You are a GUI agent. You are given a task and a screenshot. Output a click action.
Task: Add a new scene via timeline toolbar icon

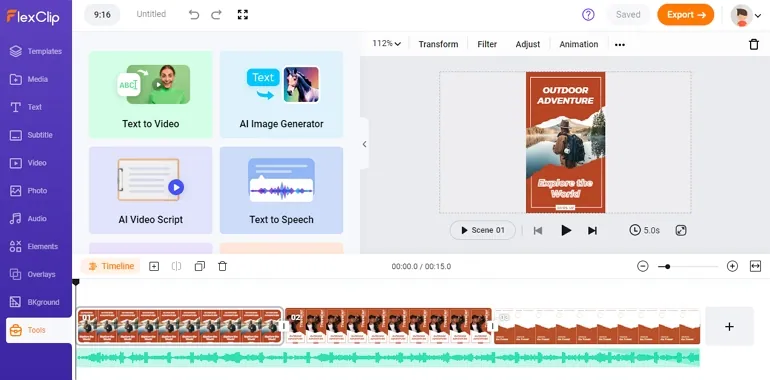[x=154, y=266]
